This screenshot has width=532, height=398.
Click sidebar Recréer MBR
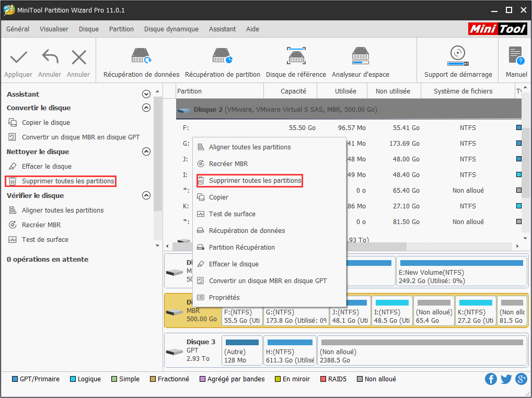click(41, 225)
